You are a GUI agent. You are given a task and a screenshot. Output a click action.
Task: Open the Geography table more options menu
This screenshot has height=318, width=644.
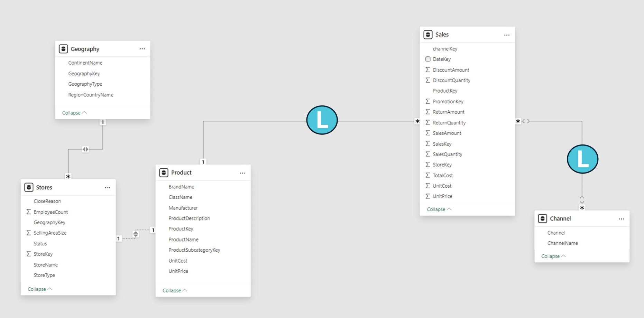tap(142, 49)
